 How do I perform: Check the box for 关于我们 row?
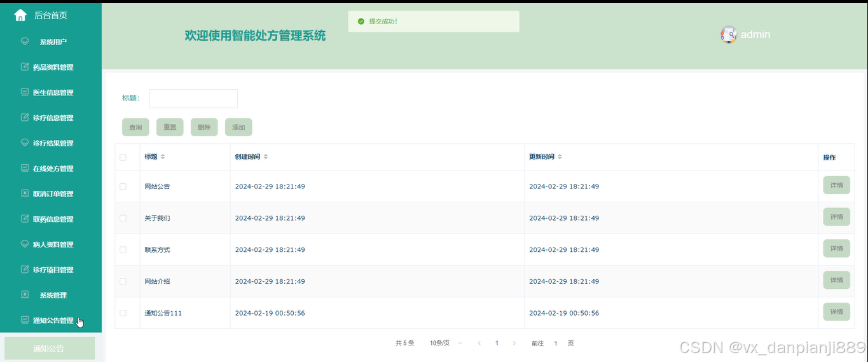point(123,218)
